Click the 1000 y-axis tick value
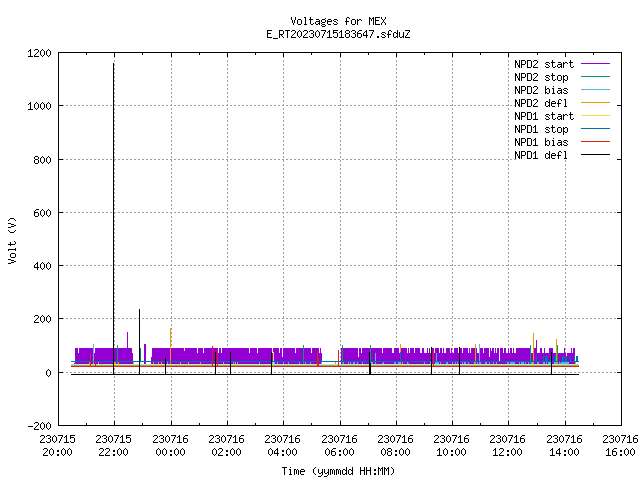Screen dimensions: 640x480 [39, 106]
